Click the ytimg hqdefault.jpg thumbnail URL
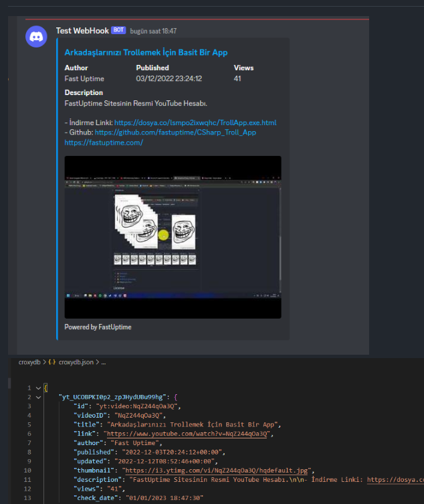Screen dimensions: 424x504 click(x=216, y=471)
